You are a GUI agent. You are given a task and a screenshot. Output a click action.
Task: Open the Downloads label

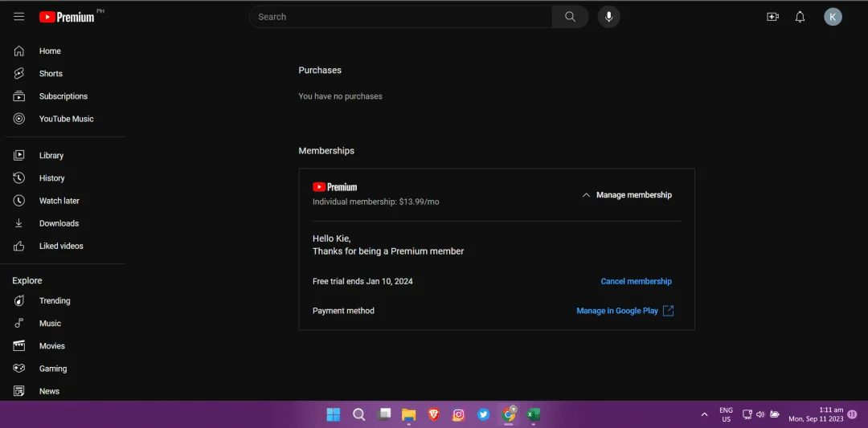59,223
